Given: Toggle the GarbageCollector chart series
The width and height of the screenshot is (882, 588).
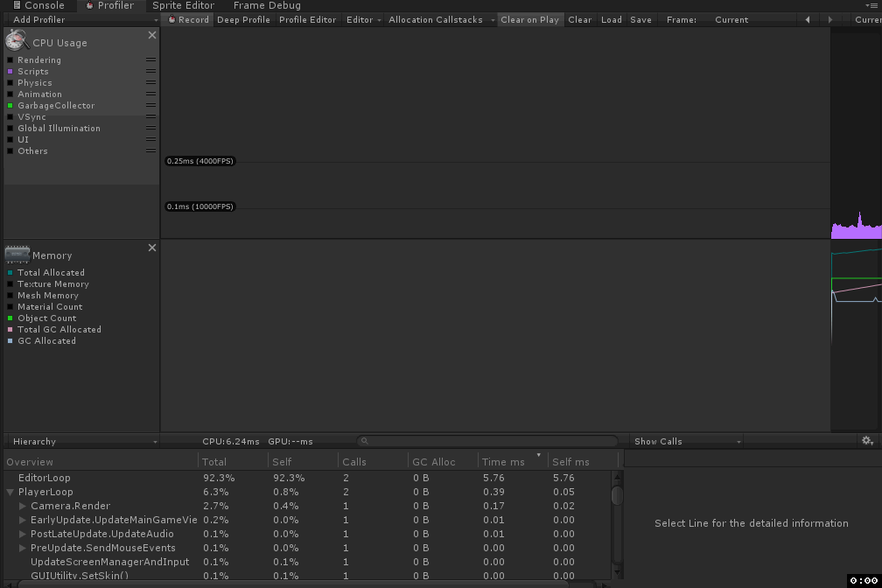Looking at the screenshot, I should tap(10, 105).
